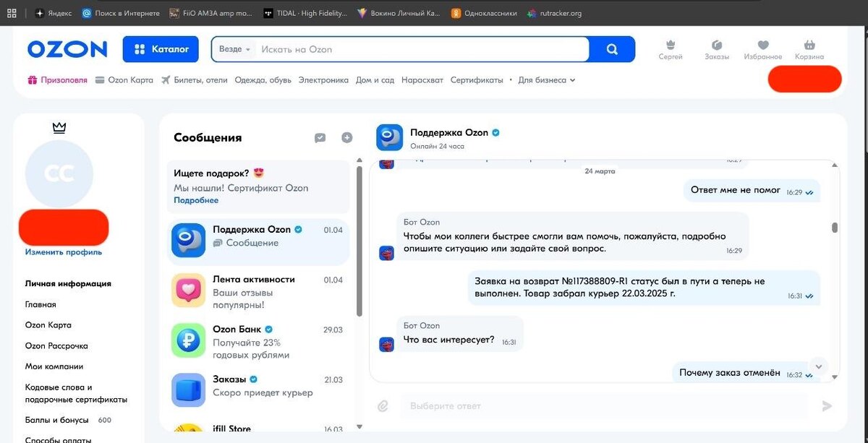Open Ozon Карта in top navigation
Viewport: 868px width, 443px height.
click(124, 80)
